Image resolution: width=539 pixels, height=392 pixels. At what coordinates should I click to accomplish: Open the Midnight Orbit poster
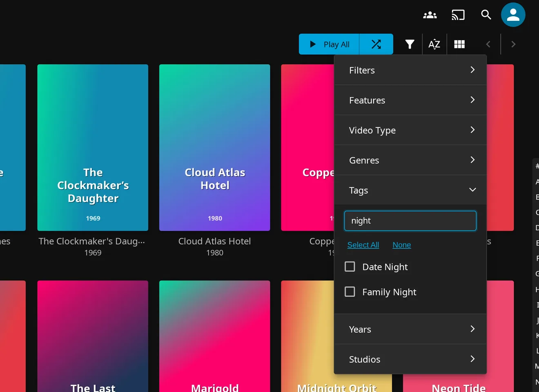pos(308,336)
